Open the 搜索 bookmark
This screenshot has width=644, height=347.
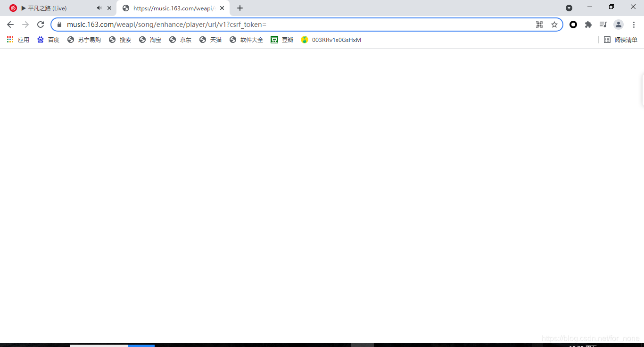point(120,40)
